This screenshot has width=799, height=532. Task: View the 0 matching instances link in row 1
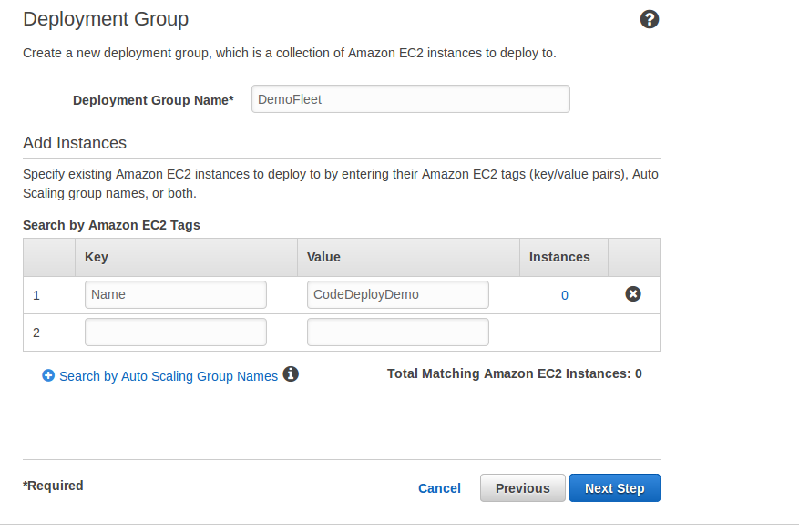tap(565, 295)
